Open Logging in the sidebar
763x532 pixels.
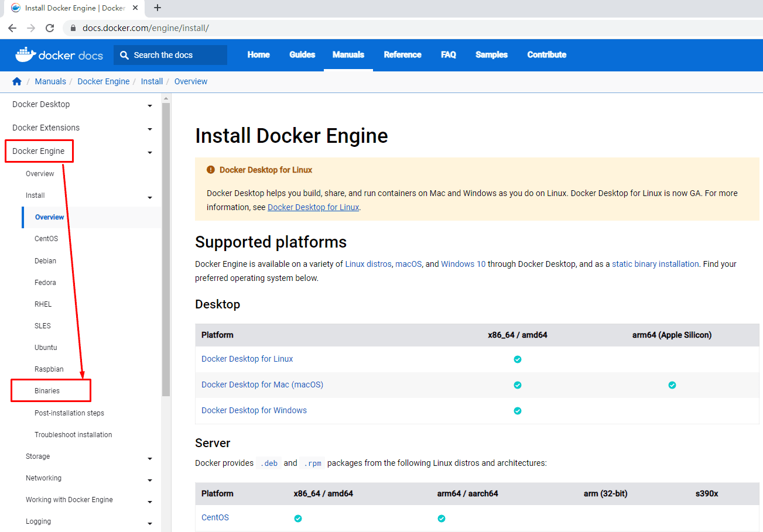tap(38, 521)
